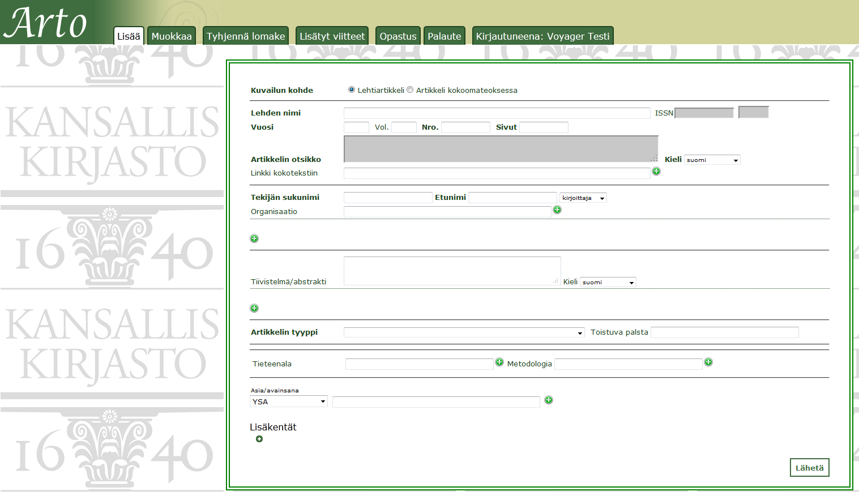Click the Tiivistelmä/abstrakti text area
This screenshot has width=859, height=504.
(452, 271)
